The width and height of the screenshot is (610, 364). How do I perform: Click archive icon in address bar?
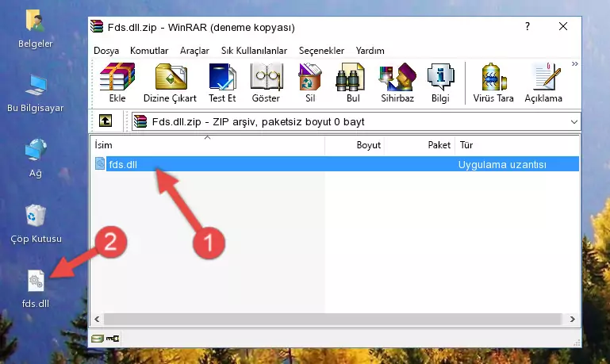(x=140, y=121)
